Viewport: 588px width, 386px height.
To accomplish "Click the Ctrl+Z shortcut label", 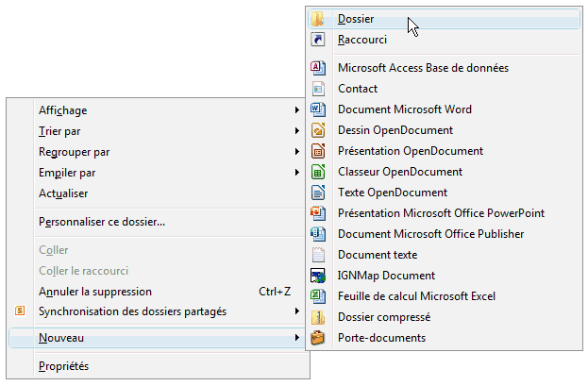I will (x=275, y=292).
